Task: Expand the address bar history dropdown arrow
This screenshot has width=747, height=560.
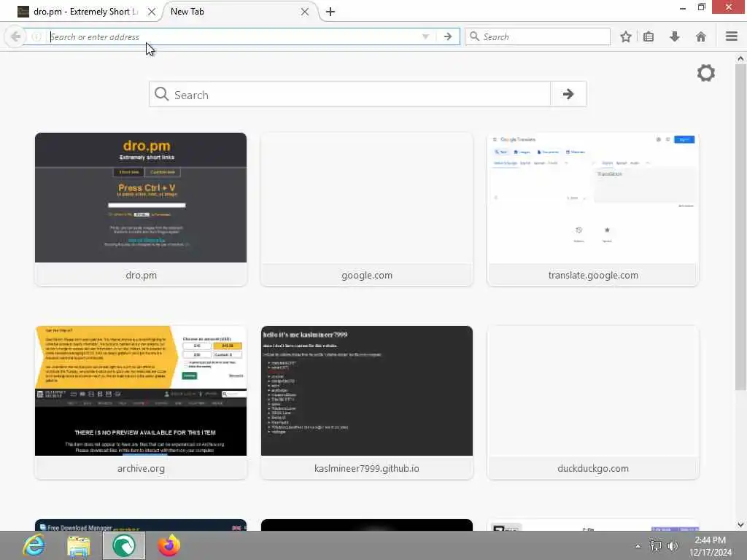Action: pyautogui.click(x=425, y=36)
